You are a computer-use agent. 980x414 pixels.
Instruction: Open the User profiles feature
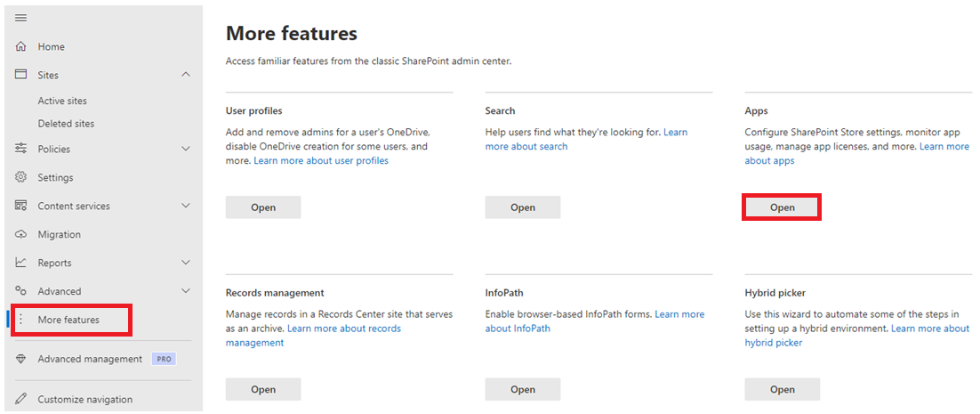pyautogui.click(x=263, y=207)
